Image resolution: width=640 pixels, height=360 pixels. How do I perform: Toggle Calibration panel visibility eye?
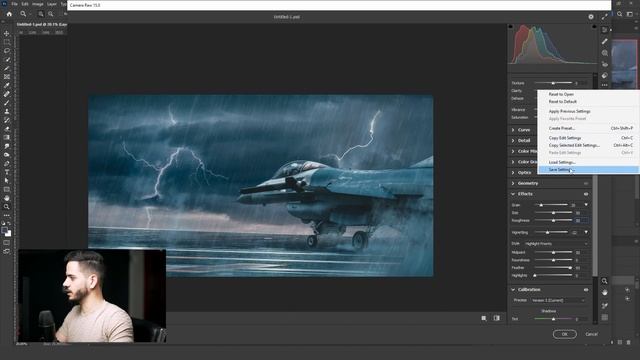586,290
